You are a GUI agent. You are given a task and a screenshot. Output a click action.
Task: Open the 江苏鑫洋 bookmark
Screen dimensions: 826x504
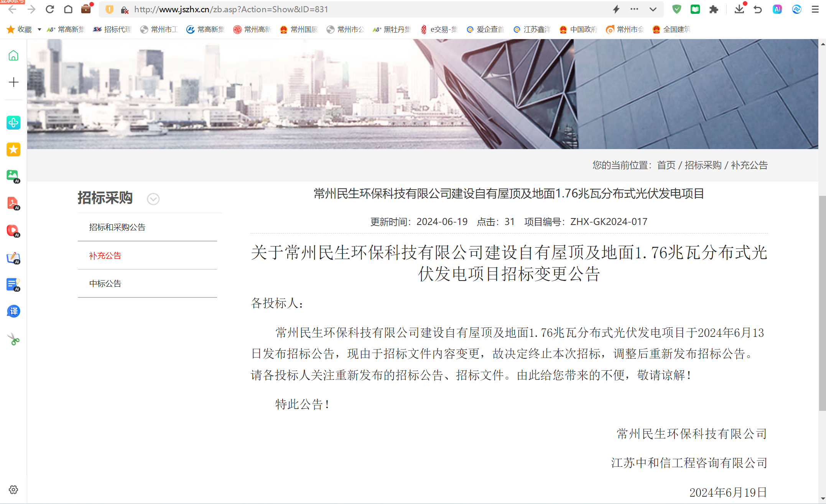point(532,30)
